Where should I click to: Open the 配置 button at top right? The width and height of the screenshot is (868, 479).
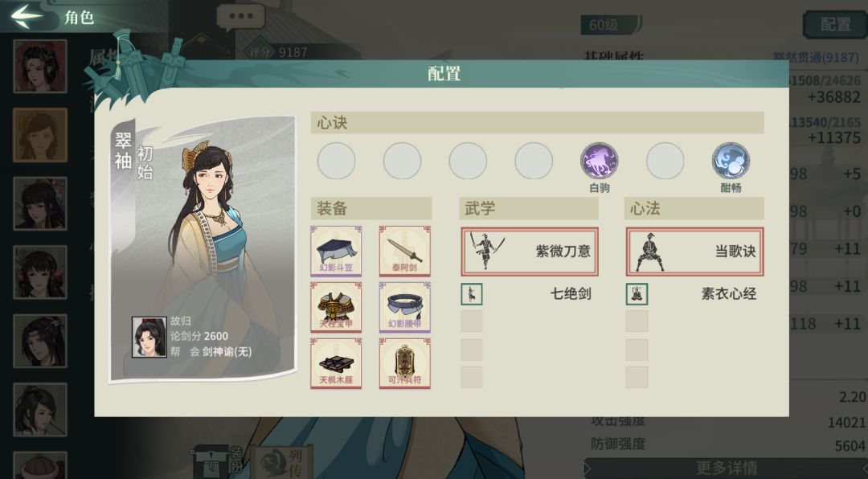[x=835, y=25]
